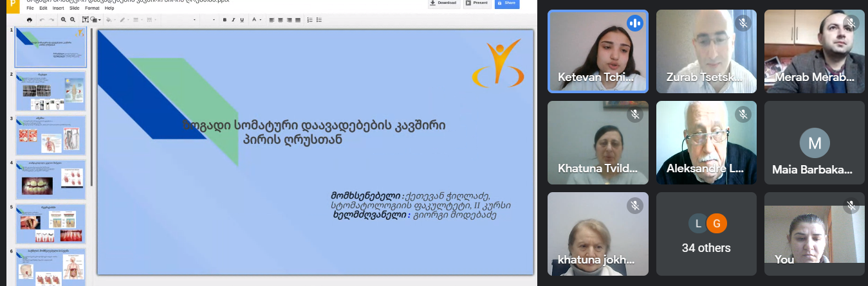Click the muted mic icon on Merab's tile
The width and height of the screenshot is (868, 286).
click(x=851, y=24)
